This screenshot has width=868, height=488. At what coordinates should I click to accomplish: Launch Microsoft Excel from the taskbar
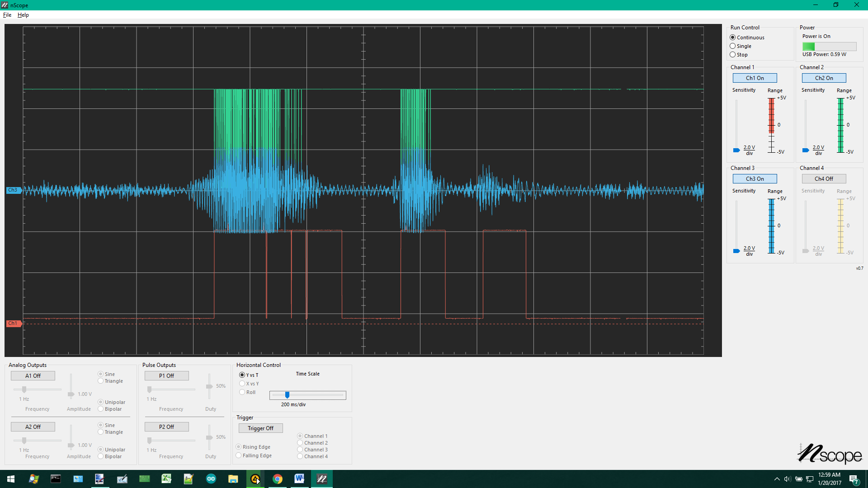(x=166, y=479)
